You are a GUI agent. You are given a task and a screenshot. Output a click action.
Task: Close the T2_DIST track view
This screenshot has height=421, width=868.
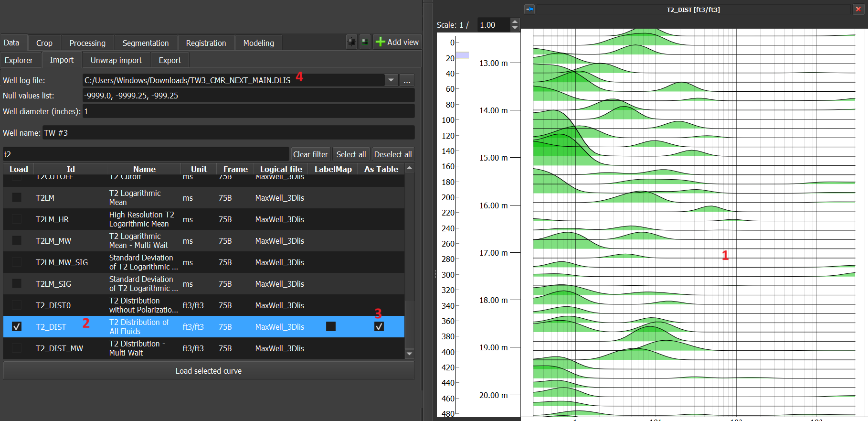(858, 9)
